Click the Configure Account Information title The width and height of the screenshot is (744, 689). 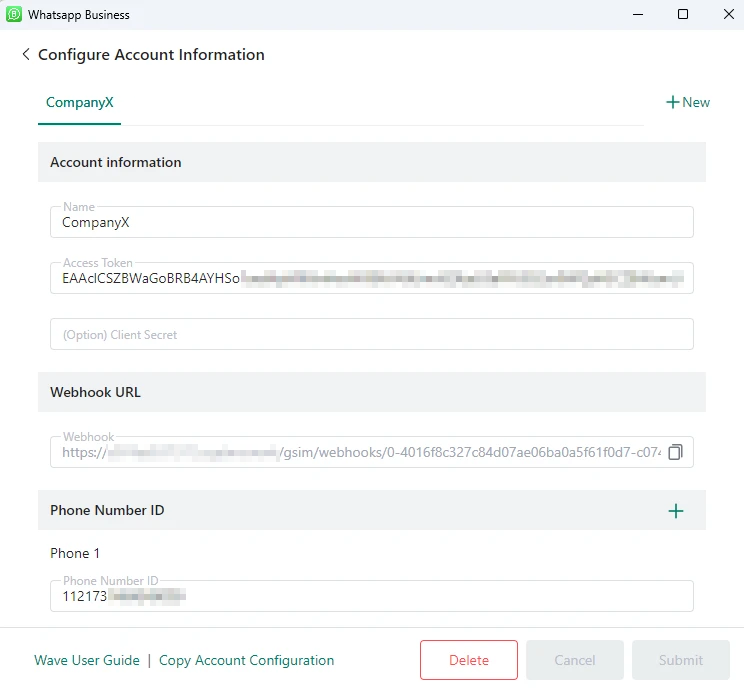[151, 55]
